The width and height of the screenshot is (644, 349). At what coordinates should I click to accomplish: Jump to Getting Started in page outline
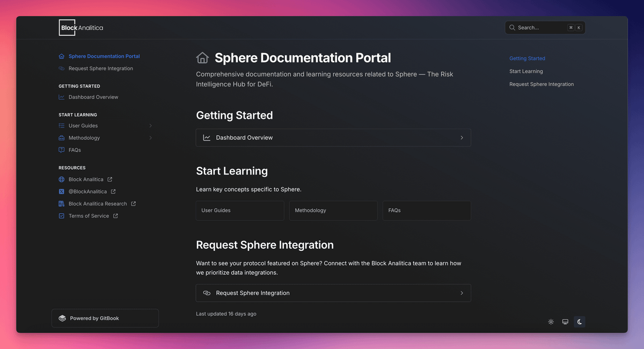[527, 59]
